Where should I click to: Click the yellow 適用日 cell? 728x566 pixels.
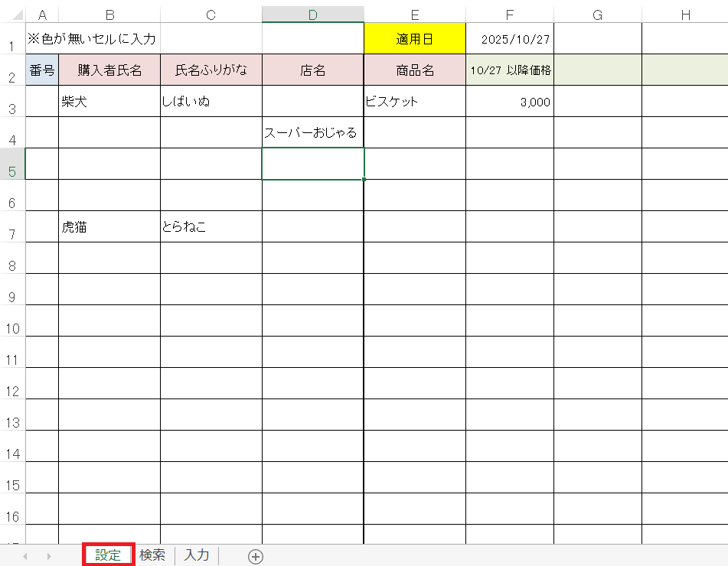pyautogui.click(x=414, y=39)
